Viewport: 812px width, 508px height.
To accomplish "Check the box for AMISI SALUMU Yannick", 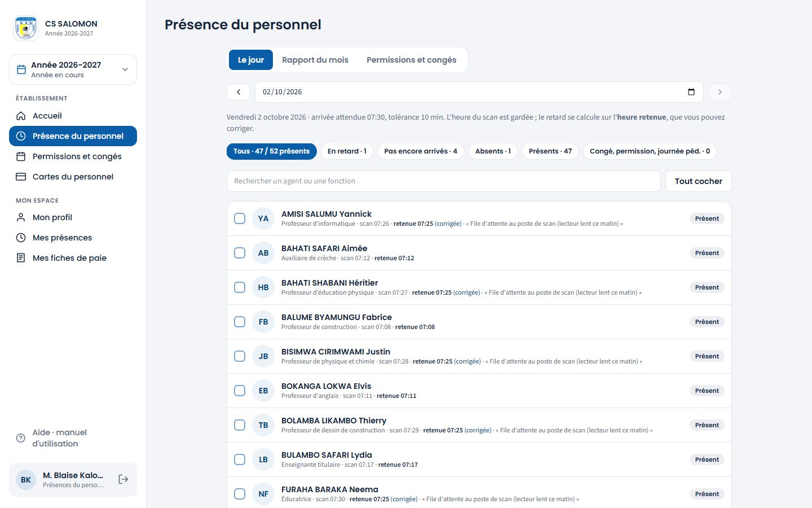I will [240, 218].
